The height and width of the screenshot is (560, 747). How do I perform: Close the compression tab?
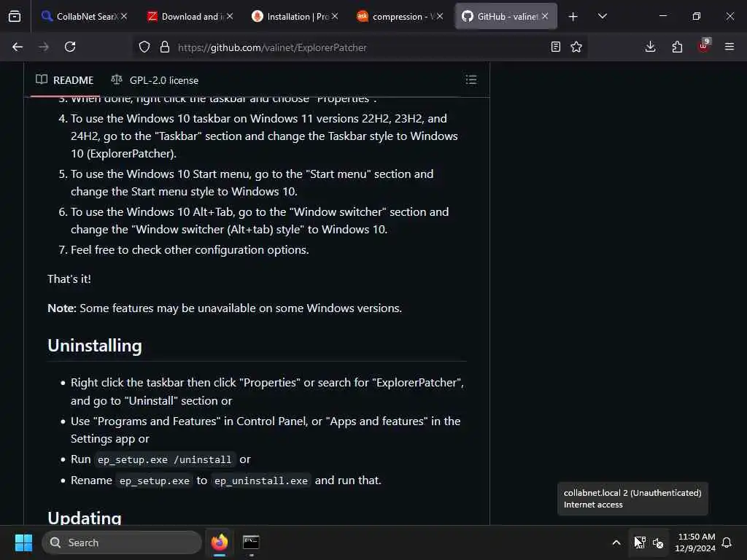click(x=440, y=17)
